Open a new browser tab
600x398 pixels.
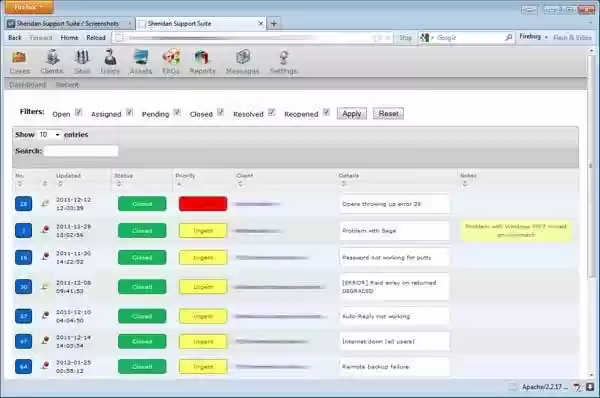point(274,24)
